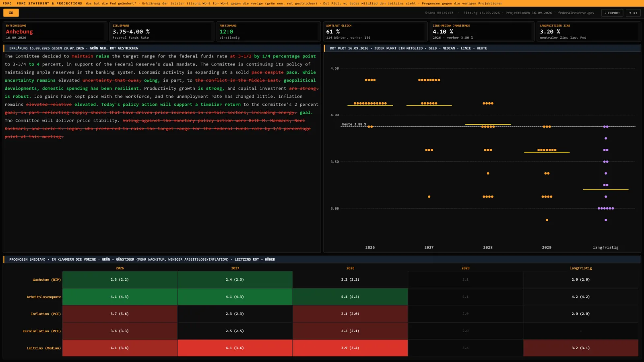
Task: Export the data with the EXPORT button
Action: point(612,13)
